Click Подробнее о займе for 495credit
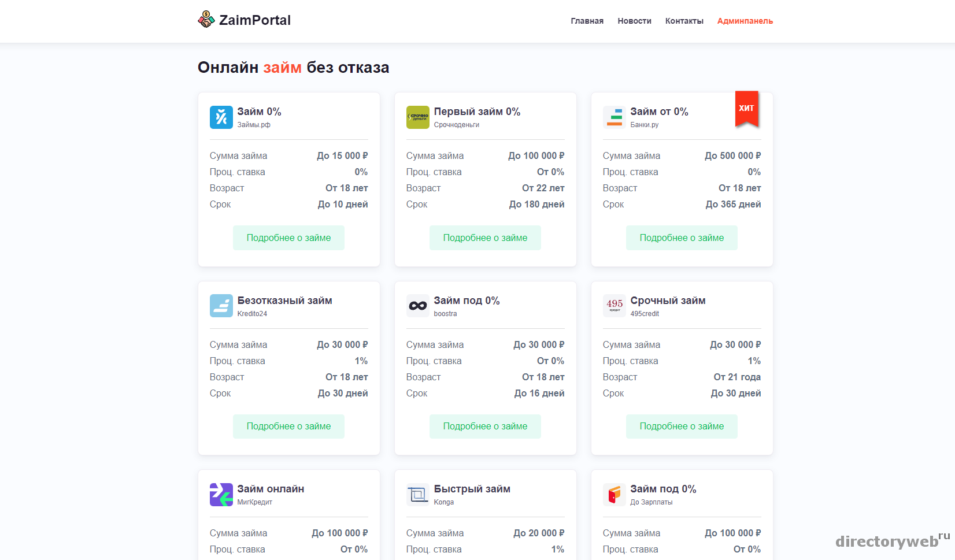The image size is (955, 560). click(x=682, y=427)
